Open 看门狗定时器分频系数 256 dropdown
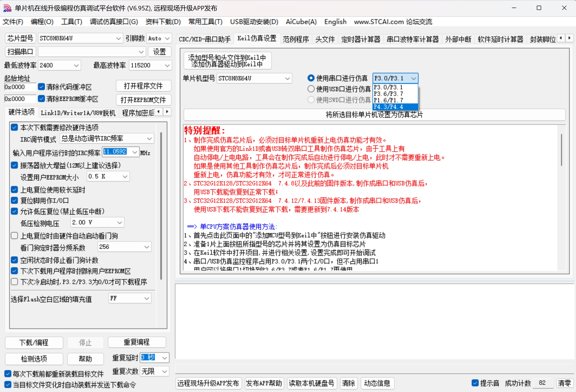This screenshot has height=392, width=576. point(125,247)
